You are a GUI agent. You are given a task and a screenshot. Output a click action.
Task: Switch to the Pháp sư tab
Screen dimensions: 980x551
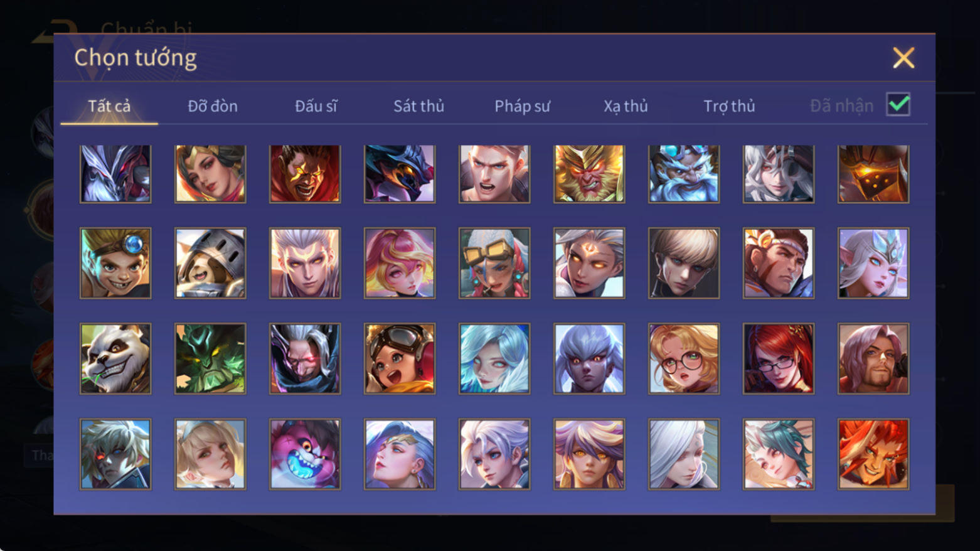point(522,106)
